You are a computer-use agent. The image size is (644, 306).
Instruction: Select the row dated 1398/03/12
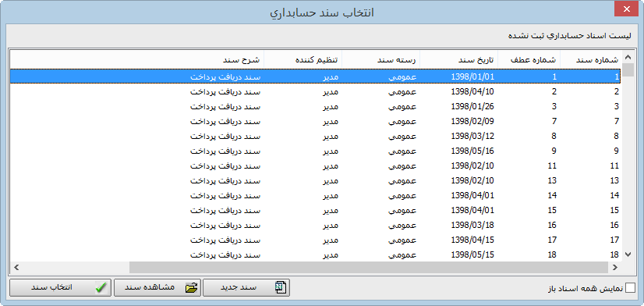(316, 136)
